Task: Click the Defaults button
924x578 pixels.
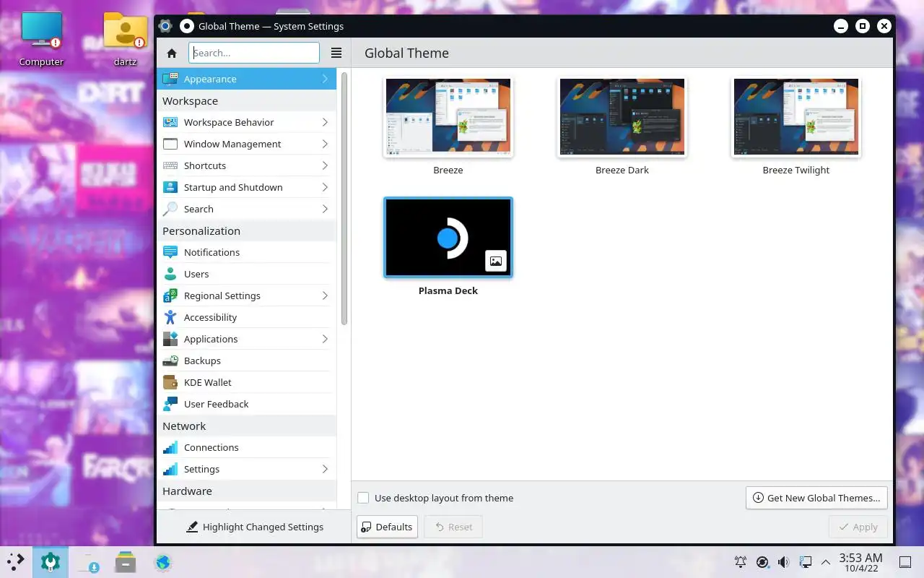Action: pos(387,527)
